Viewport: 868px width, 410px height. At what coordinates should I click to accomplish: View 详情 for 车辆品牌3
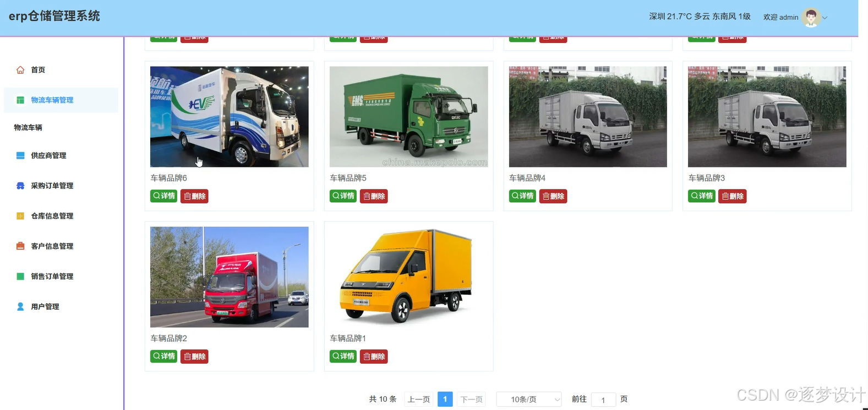pos(702,196)
